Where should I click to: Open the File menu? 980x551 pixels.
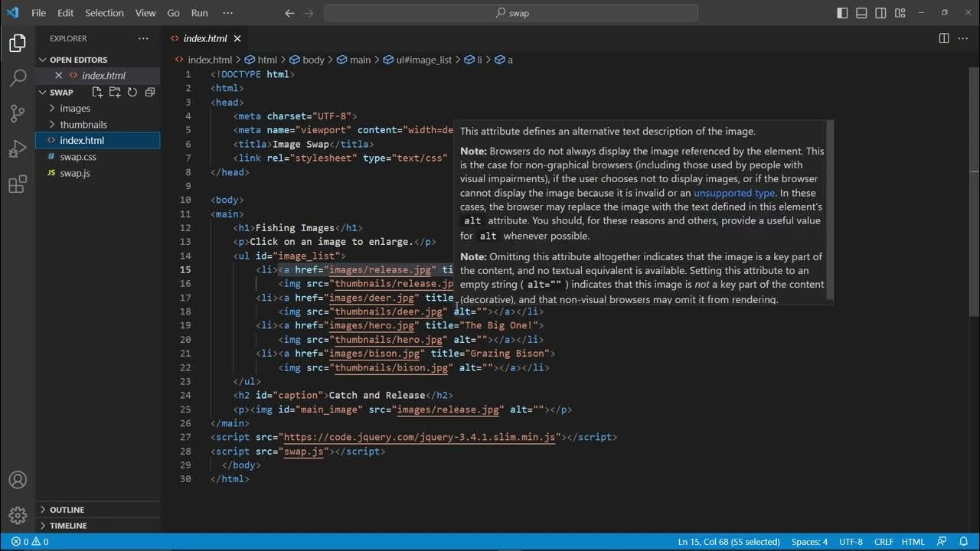click(x=38, y=13)
